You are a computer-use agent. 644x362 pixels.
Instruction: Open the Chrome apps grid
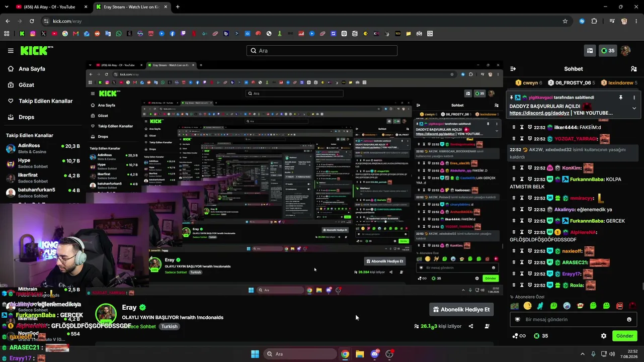pos(7,34)
